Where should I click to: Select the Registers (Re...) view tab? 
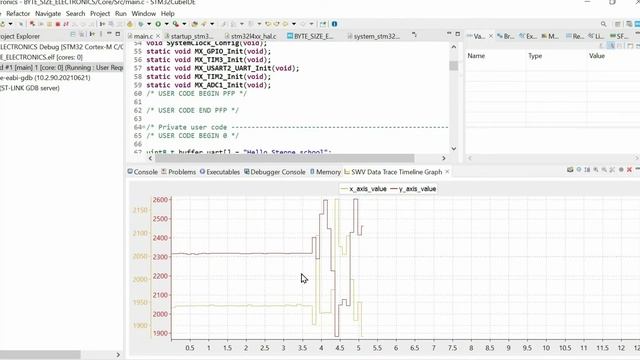coord(575,36)
